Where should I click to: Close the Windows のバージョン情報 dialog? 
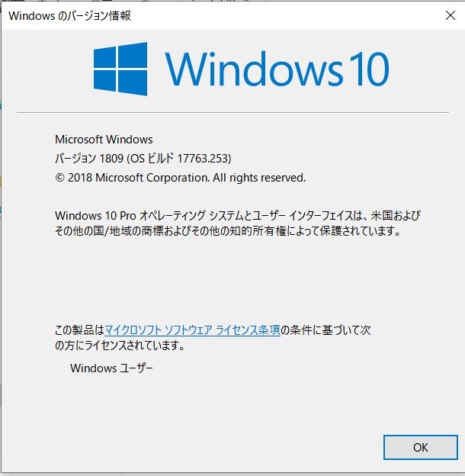(451, 15)
